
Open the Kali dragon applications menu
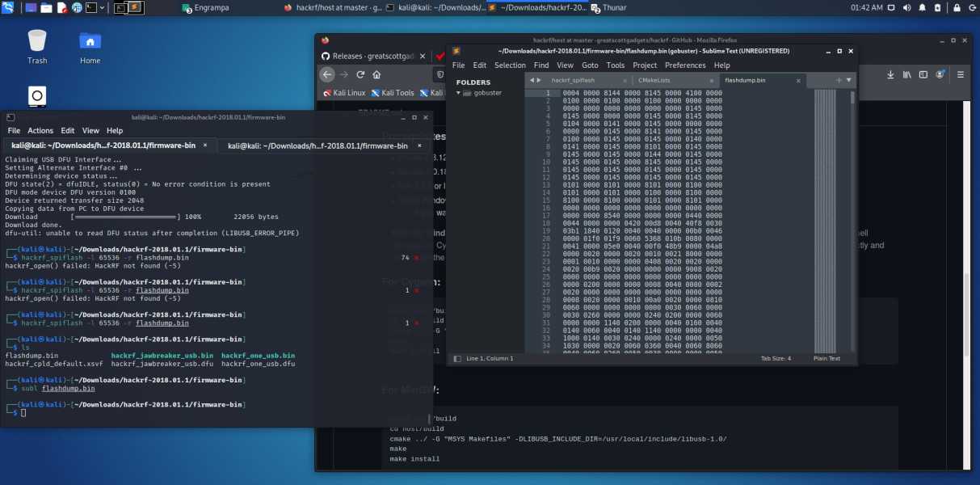click(x=7, y=6)
